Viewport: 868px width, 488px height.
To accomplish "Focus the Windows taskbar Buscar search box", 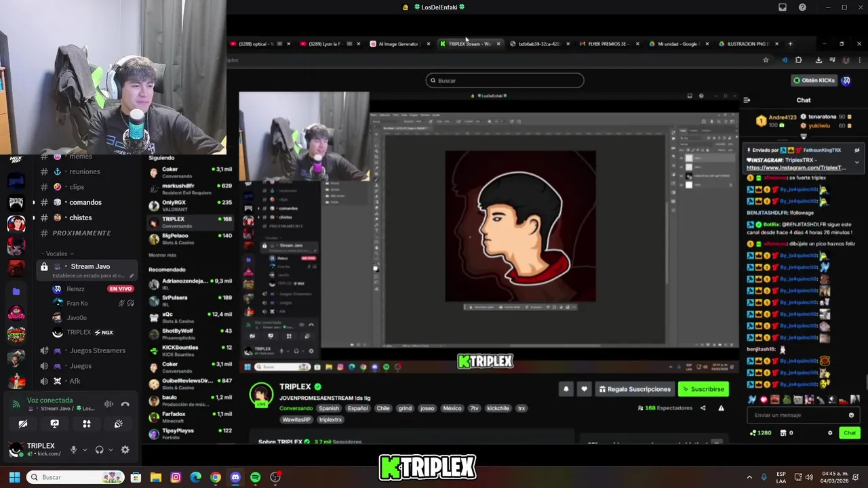I will (76, 477).
